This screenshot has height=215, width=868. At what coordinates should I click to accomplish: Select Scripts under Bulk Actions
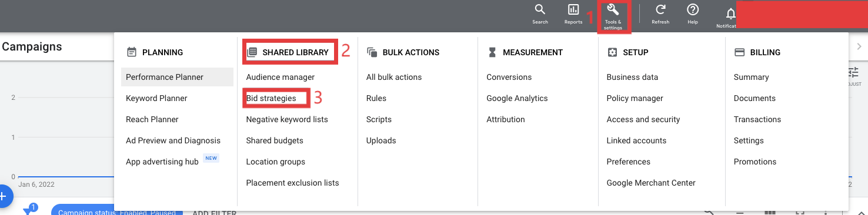[379, 119]
